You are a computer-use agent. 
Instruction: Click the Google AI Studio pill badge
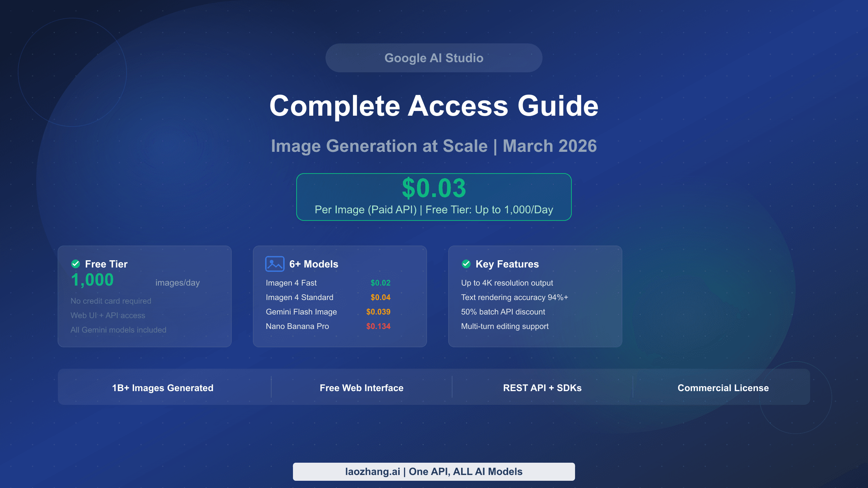pos(434,58)
